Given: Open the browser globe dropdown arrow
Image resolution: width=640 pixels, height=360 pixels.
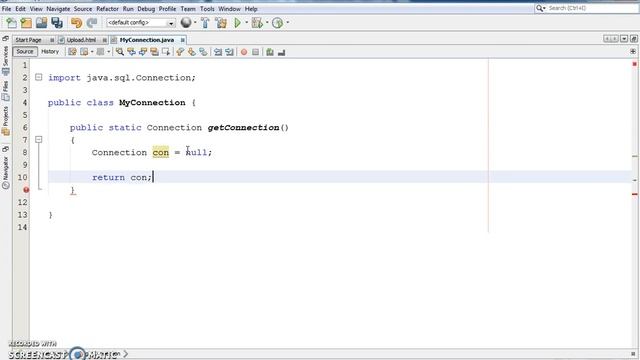Looking at the screenshot, I should pos(195,22).
